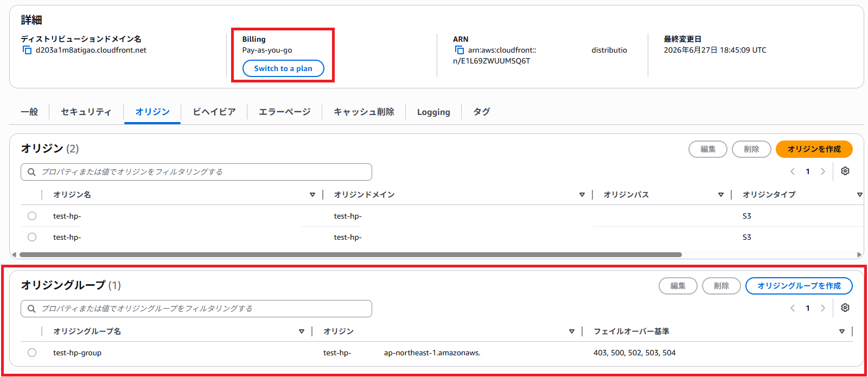Switch to the ビヘイビア tab
The image size is (868, 377).
pyautogui.click(x=214, y=112)
